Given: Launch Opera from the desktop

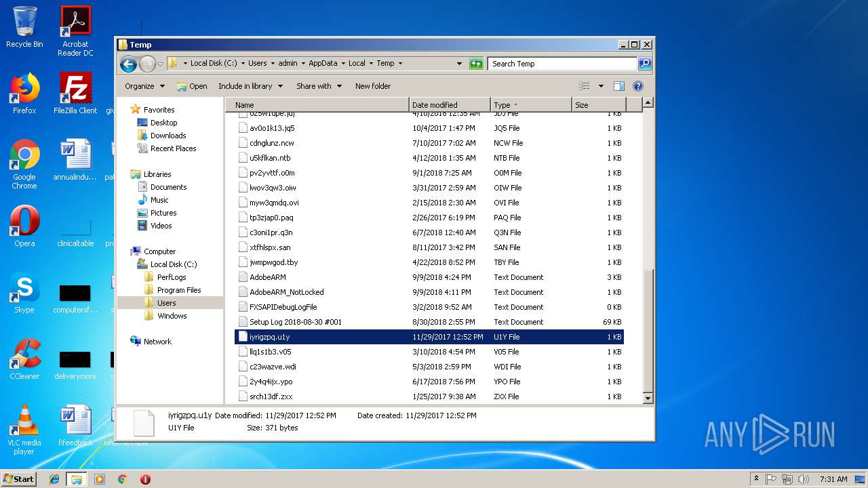Looking at the screenshot, I should (24, 226).
